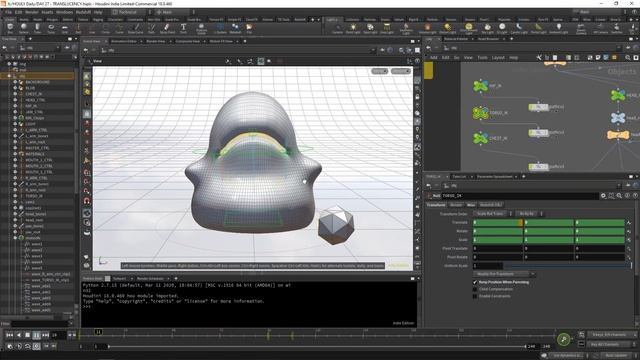Select the Sphere shelf tool
Screen dimensions: 640x360
[x=24, y=28]
